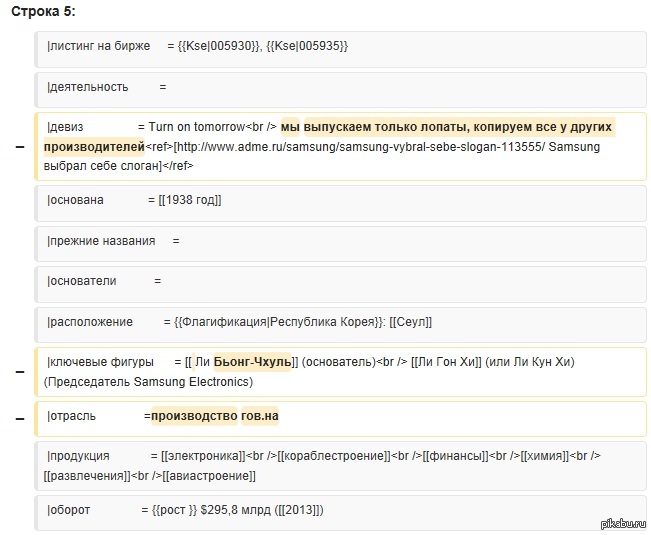Click the minus marker beside the девиз row
This screenshot has height=535, width=651.
pos(20,147)
